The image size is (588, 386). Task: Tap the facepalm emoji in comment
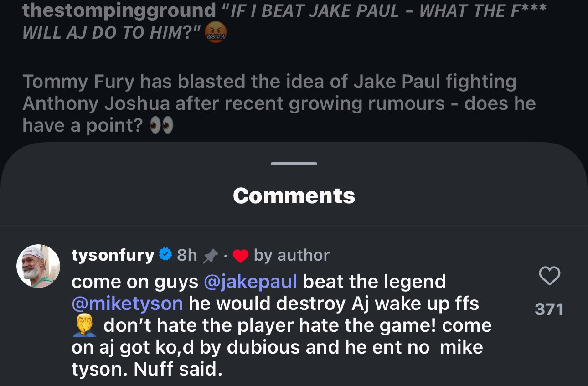coord(83,325)
